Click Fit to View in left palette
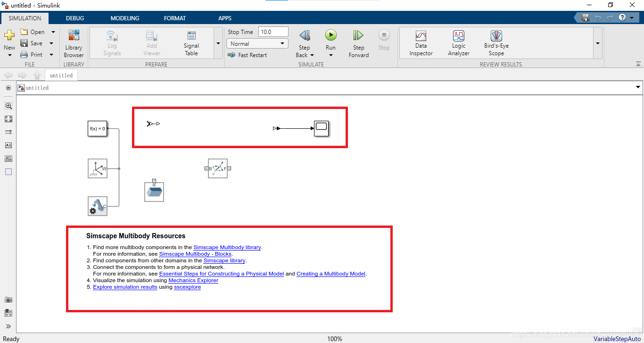Screen dimensions: 644x343 (x=8, y=119)
